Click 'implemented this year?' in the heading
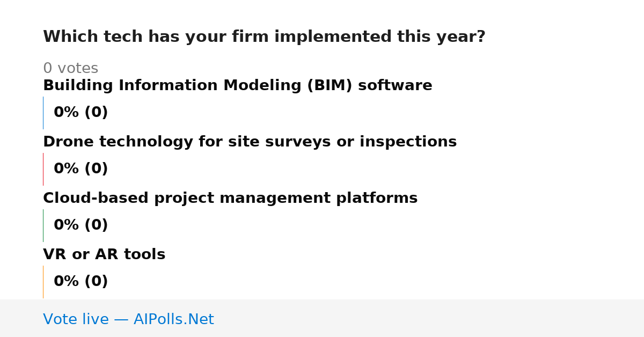644x337 pixels. coord(380,37)
